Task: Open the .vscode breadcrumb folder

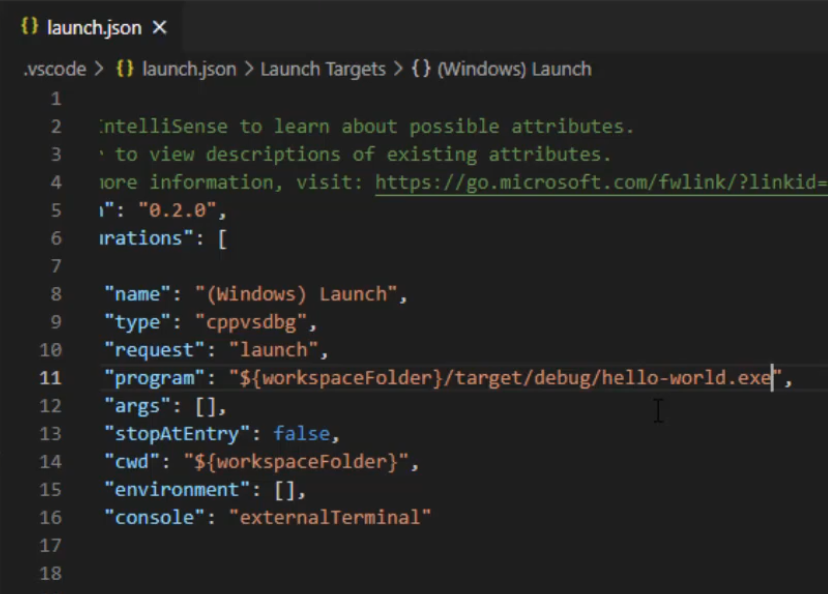Action: [52, 69]
